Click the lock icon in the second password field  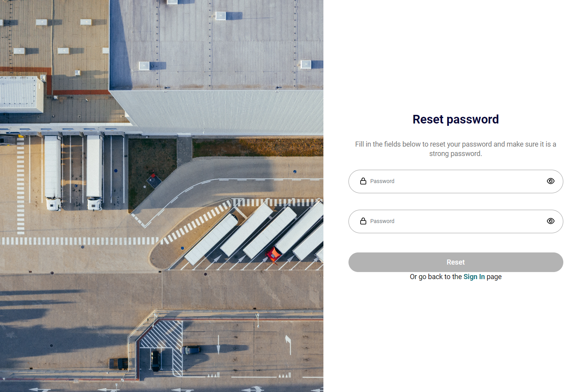point(363,221)
